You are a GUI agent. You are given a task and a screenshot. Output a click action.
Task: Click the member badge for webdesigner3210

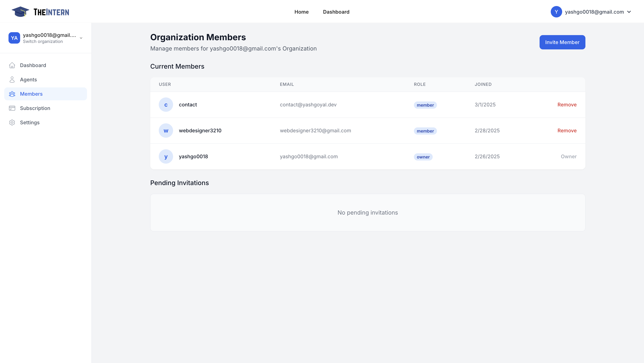click(x=425, y=131)
